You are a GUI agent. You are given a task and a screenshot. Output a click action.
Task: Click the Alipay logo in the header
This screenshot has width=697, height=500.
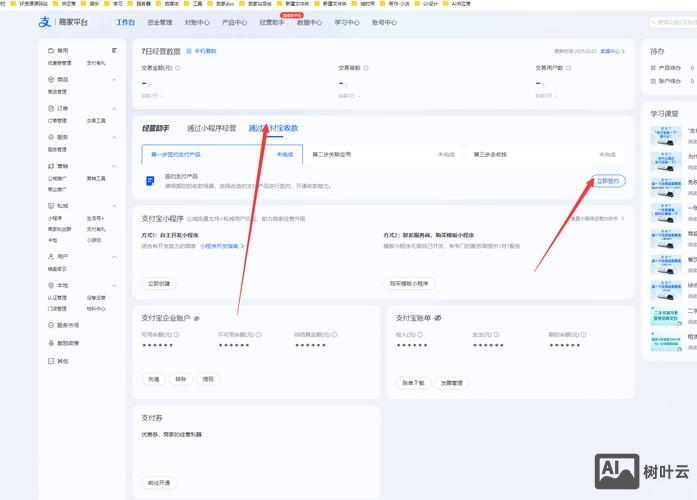coord(45,22)
